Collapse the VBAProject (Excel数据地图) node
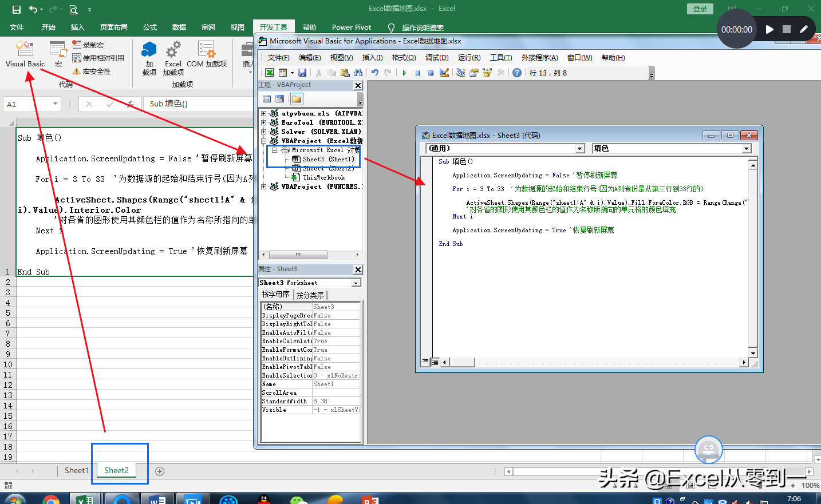Viewport: 821px width, 504px height. point(264,141)
